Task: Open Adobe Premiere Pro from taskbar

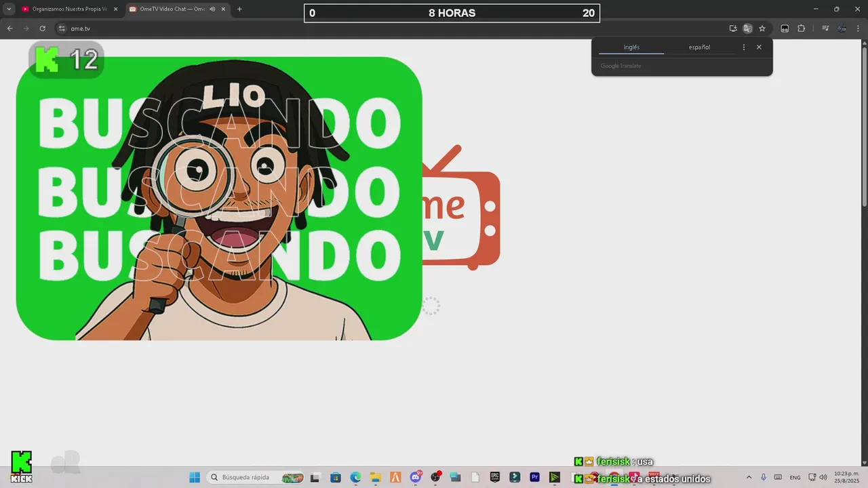Action: [534, 477]
